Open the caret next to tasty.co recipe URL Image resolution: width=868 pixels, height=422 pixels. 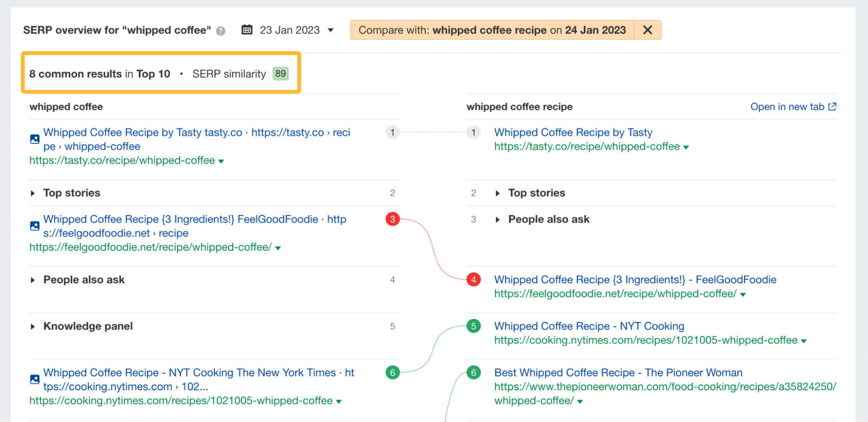pyautogui.click(x=221, y=161)
